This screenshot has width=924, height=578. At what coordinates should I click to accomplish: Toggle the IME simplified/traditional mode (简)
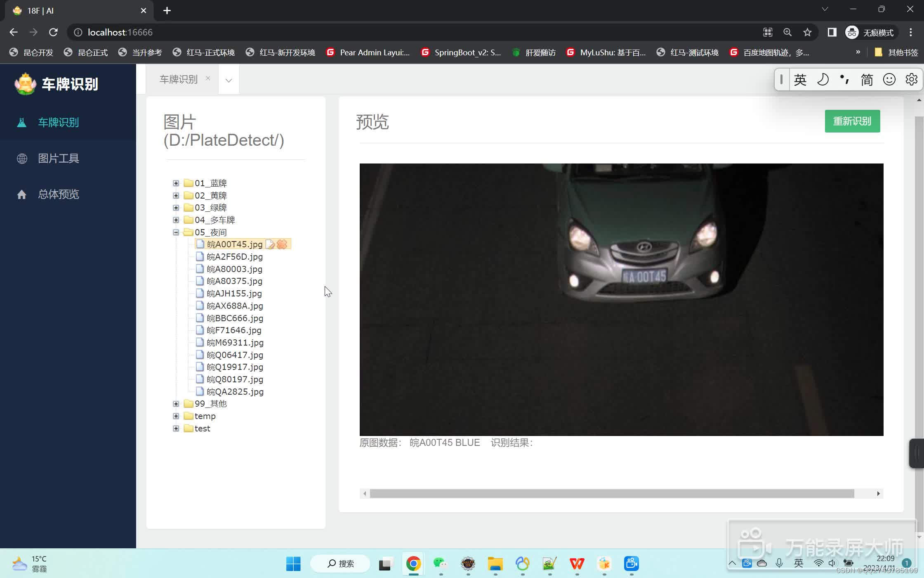pos(867,79)
